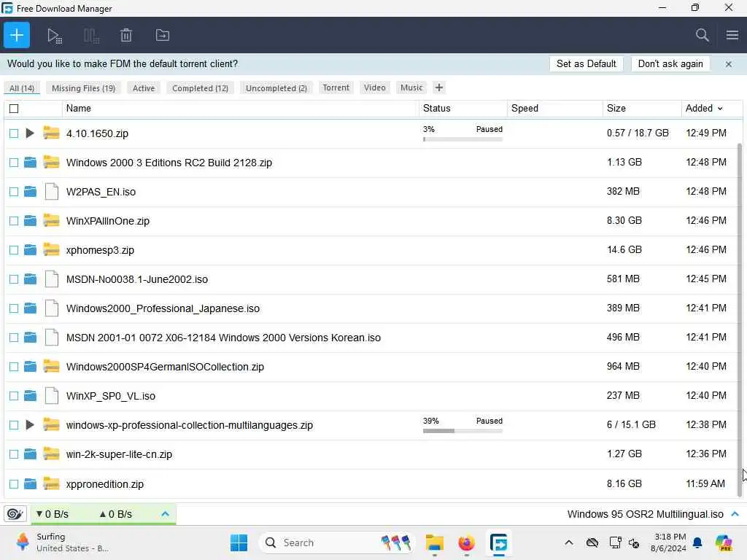
Task: Move selected downloads to a folder
Action: coord(163,35)
